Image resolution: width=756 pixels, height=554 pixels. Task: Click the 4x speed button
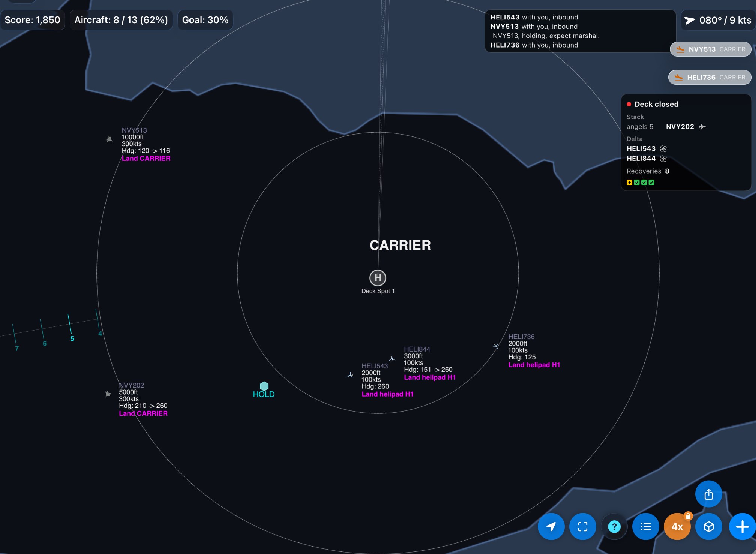point(677,526)
